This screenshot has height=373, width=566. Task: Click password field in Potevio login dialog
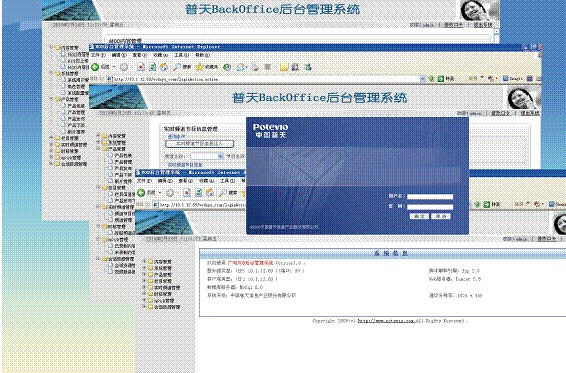[430, 207]
